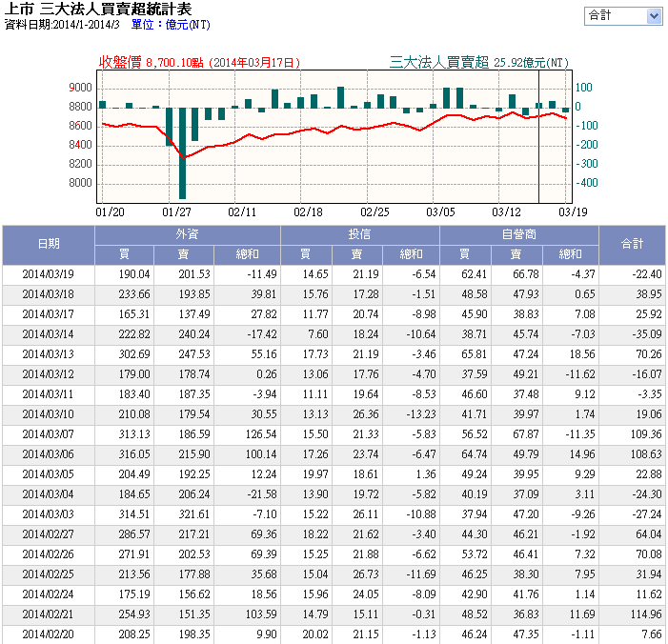Select the 2014/03/14 date cell
The height and width of the screenshot is (644, 668).
(x=49, y=334)
